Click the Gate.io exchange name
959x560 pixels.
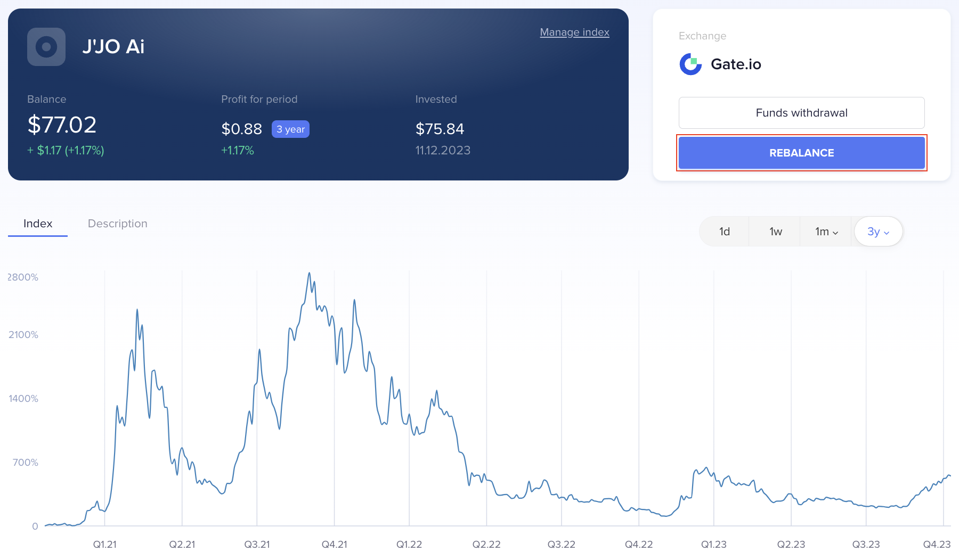[736, 64]
